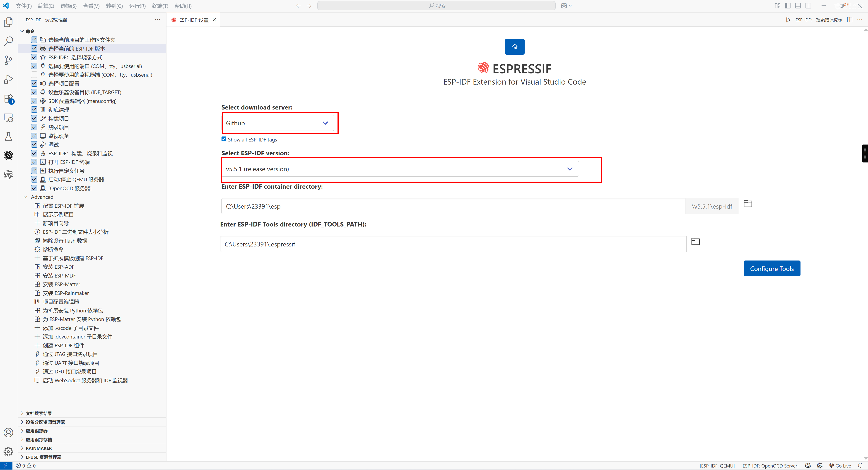
Task: Click the Manage gear icon
Action: 8,451
